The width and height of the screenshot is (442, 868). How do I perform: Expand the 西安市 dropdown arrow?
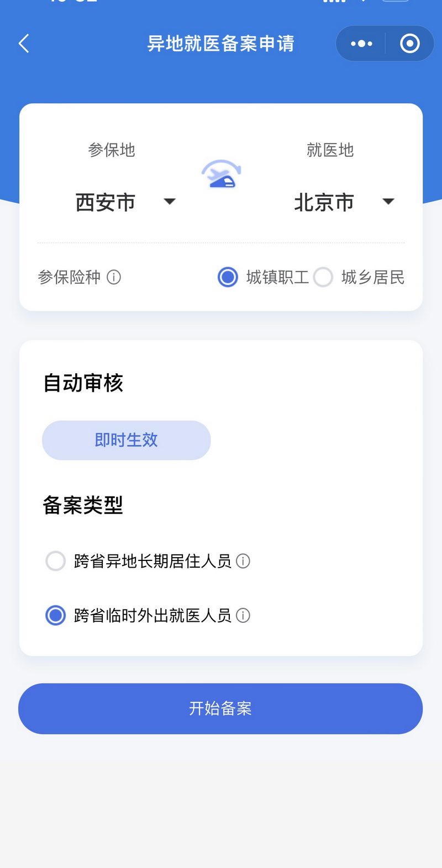170,202
